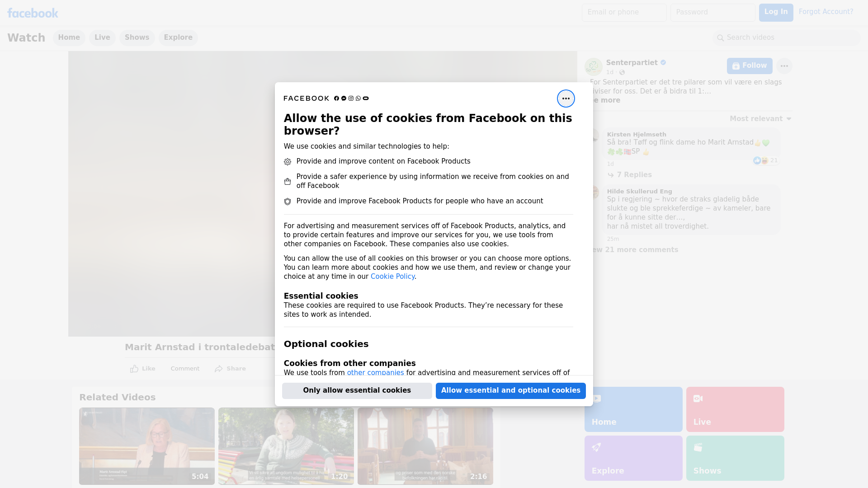Click the search magnifier icon in video search
Screen dimensions: 868x488
pos(721,38)
